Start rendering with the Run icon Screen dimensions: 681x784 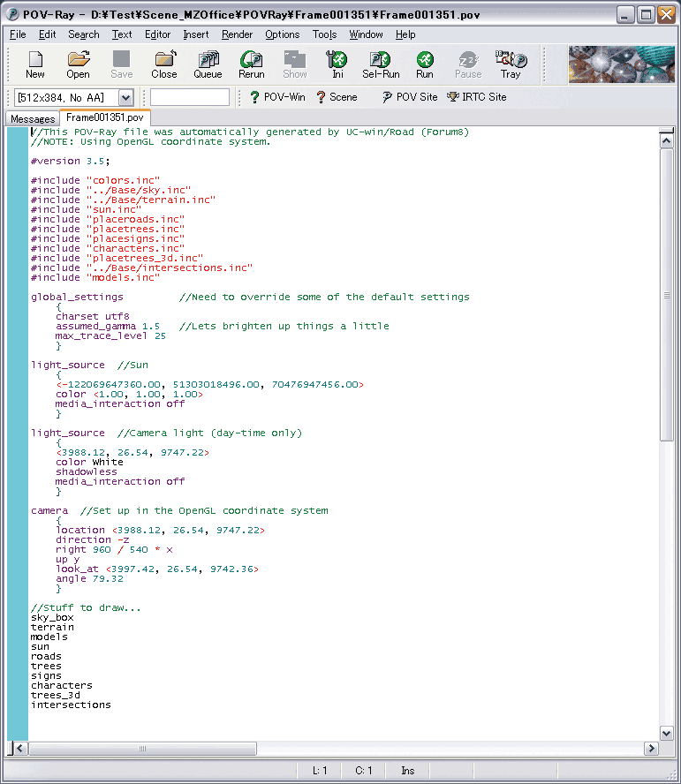tap(425, 64)
